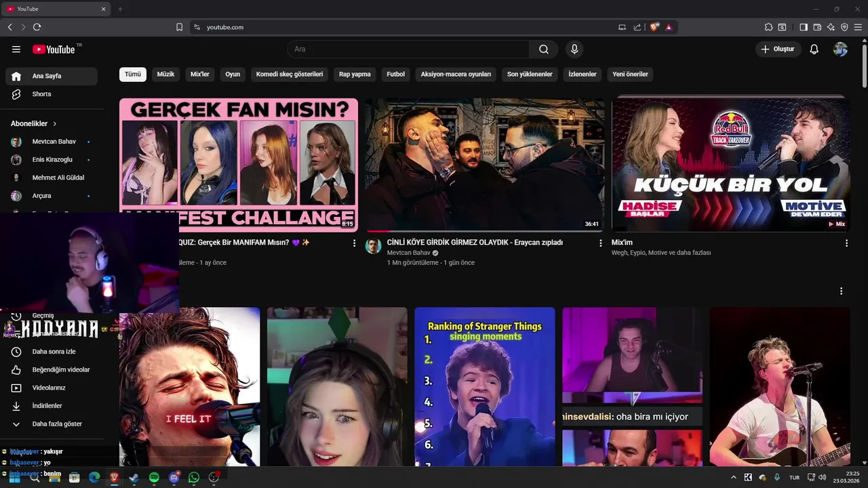The height and width of the screenshot is (488, 868).
Task: Select the Oyun filter chip
Action: 233,74
